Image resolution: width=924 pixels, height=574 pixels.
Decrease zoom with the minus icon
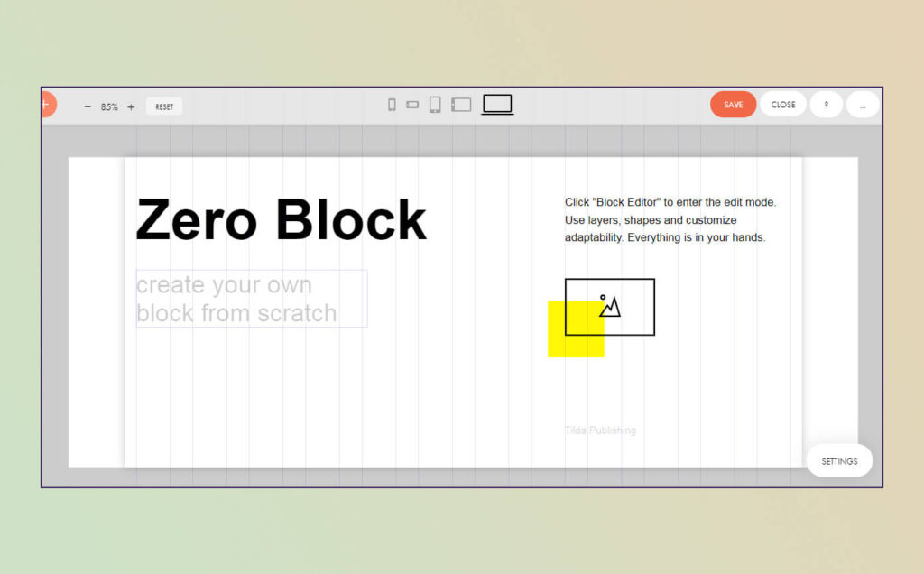click(x=88, y=106)
